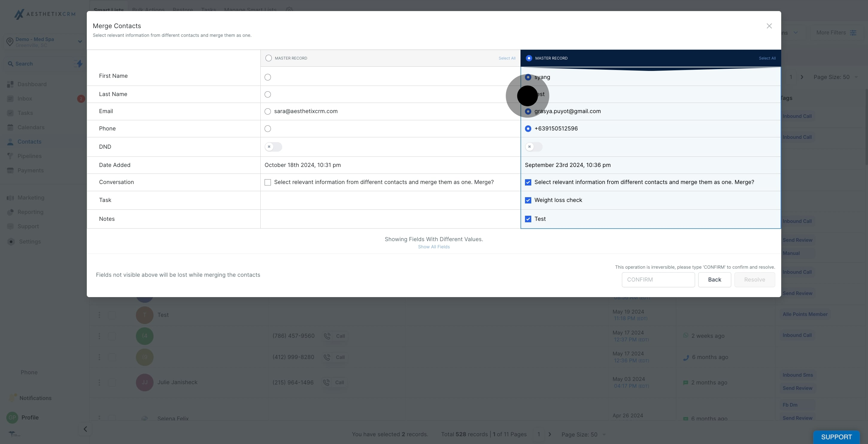The height and width of the screenshot is (444, 868).
Task: Click the Contacts sidebar icon
Action: click(10, 142)
